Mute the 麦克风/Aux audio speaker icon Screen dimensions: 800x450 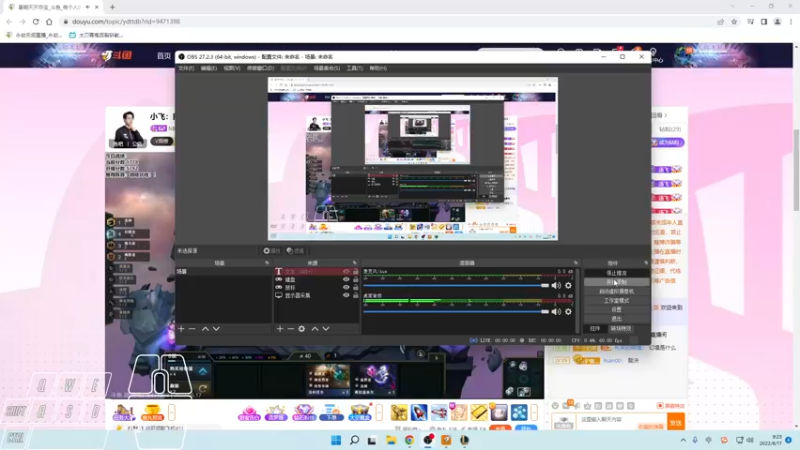[x=556, y=286]
